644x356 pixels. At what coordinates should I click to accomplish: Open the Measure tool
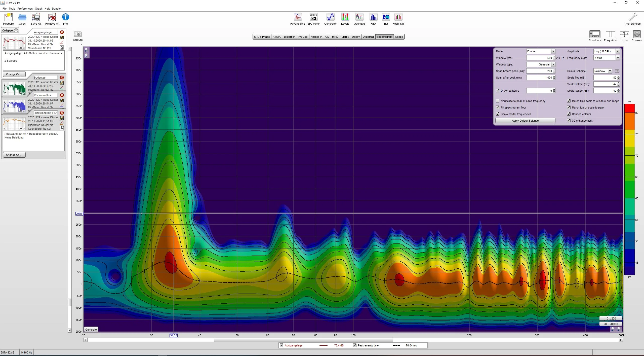pyautogui.click(x=8, y=19)
